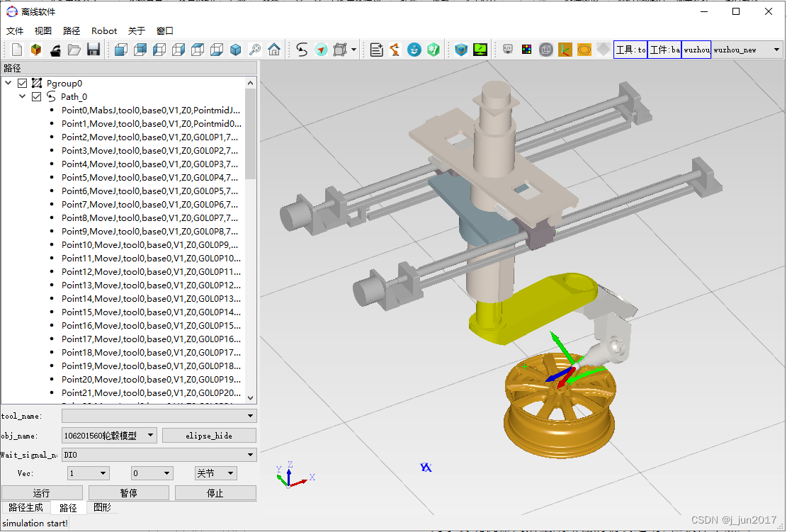Image resolution: width=787 pixels, height=532 pixels.
Task: Click the new file icon in toolbar
Action: pos(17,50)
